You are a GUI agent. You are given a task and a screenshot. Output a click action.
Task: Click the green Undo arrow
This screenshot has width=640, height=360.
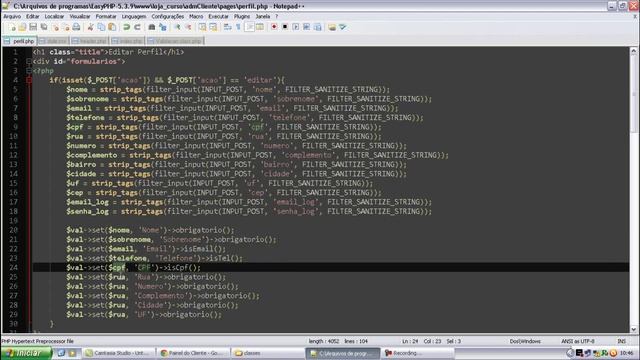pos(127,27)
